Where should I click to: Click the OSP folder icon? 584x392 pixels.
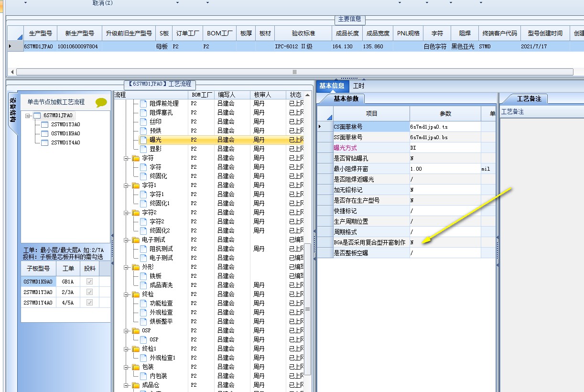click(x=136, y=331)
